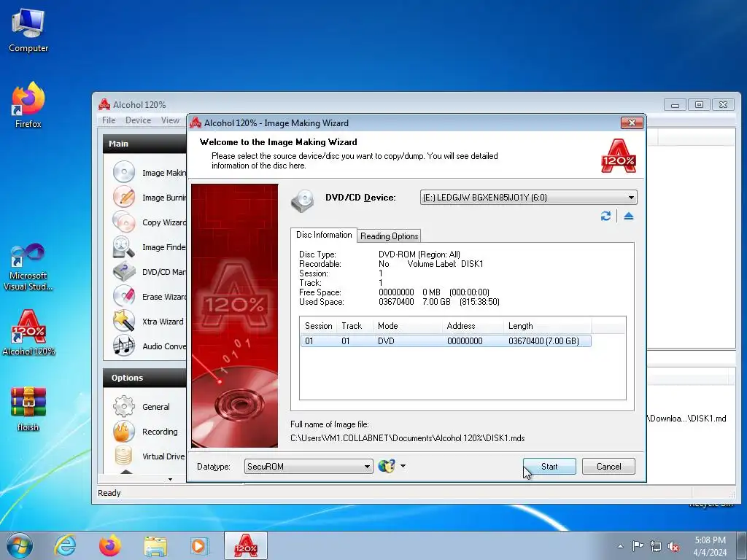Click the Session column header

(x=318, y=326)
